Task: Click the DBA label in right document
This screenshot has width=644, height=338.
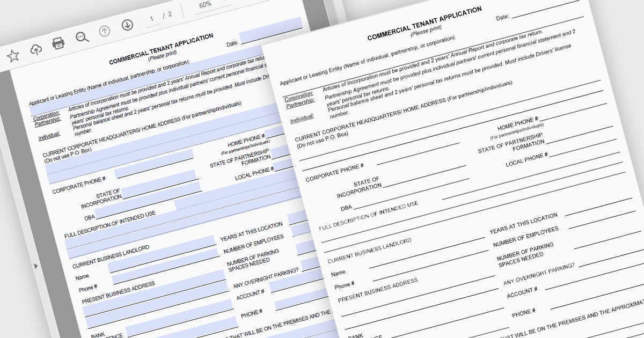Action: [346, 208]
